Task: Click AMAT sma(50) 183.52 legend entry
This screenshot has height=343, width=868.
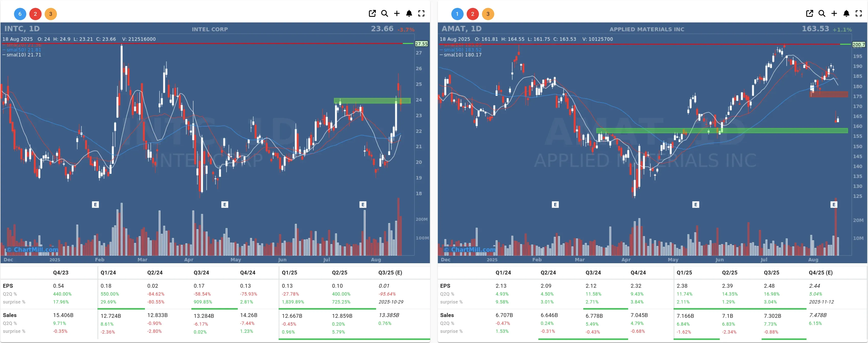Action: [461, 50]
